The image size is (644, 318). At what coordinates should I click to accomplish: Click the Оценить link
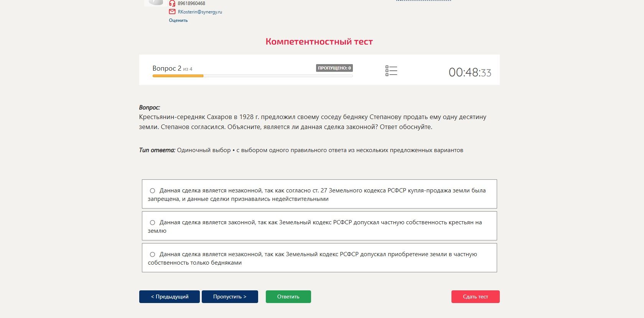[178, 20]
